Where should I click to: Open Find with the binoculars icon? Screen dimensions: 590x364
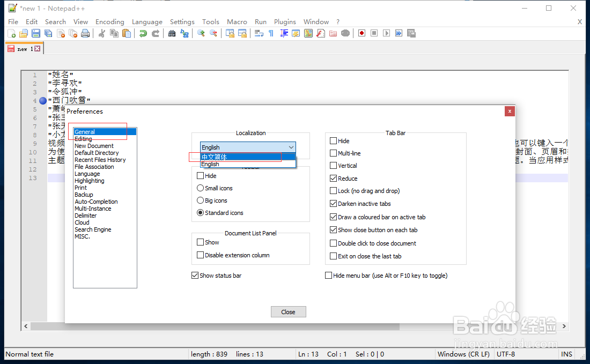tap(172, 33)
